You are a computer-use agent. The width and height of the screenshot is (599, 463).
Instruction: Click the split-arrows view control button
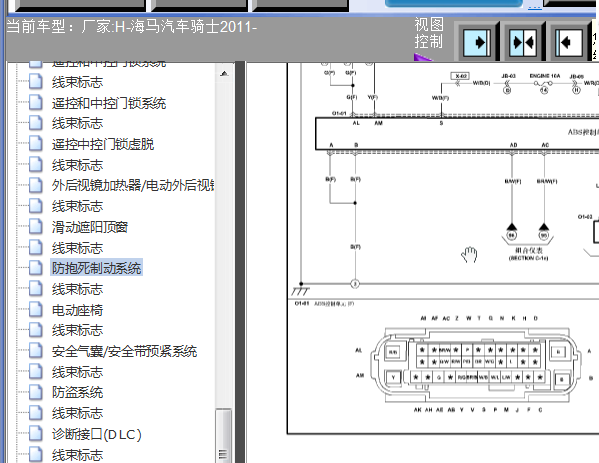click(x=522, y=42)
